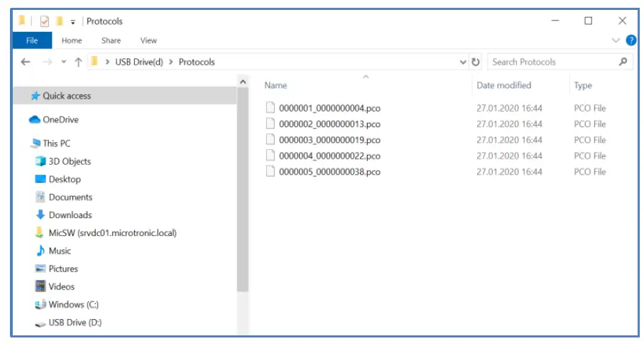This screenshot has width=644, height=346.
Task: Click Protocols in the address bar
Action: point(196,62)
